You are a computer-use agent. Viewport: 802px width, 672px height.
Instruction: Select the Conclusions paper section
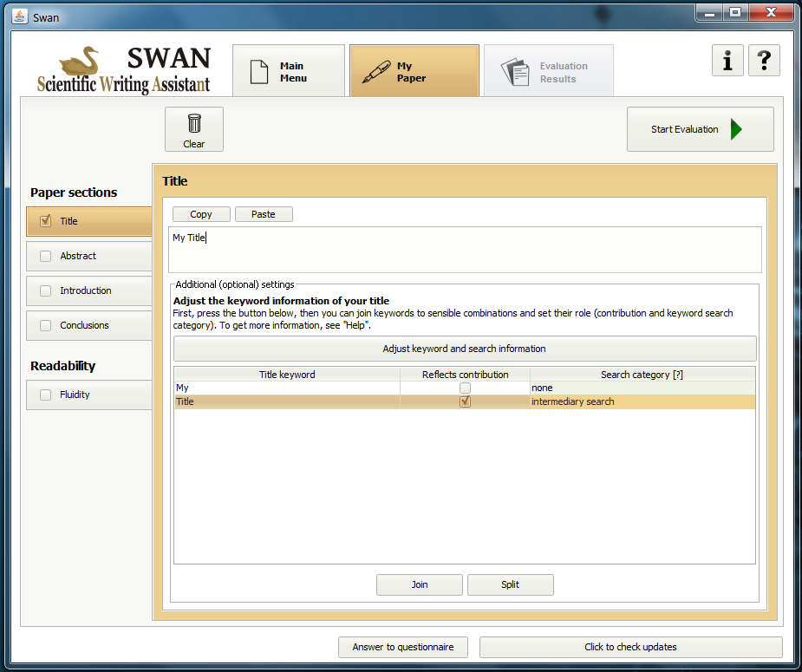[x=89, y=325]
